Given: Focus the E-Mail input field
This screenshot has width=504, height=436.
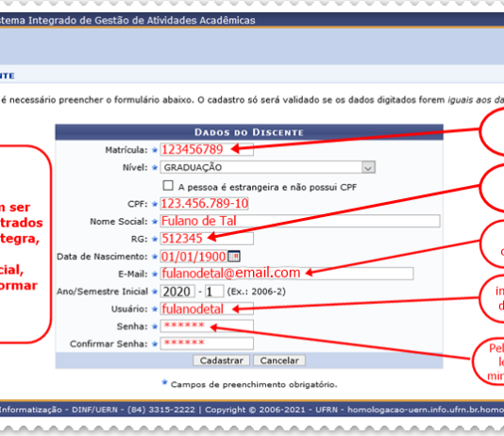Looking at the screenshot, I should (x=287, y=274).
